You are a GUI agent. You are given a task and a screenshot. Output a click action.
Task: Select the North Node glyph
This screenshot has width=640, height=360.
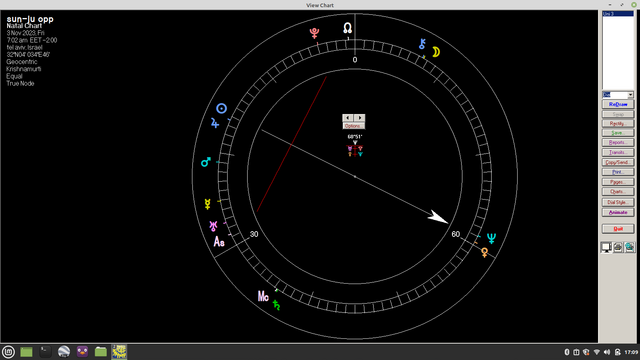[347, 28]
